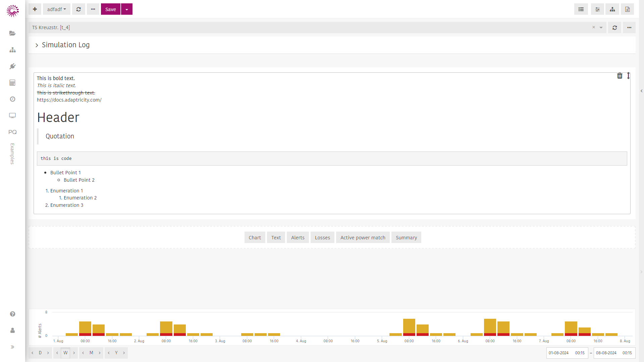This screenshot has width=644, height=362.
Task: Clear the TS Kreuzstr. [t_4] selection
Action: click(594, 27)
